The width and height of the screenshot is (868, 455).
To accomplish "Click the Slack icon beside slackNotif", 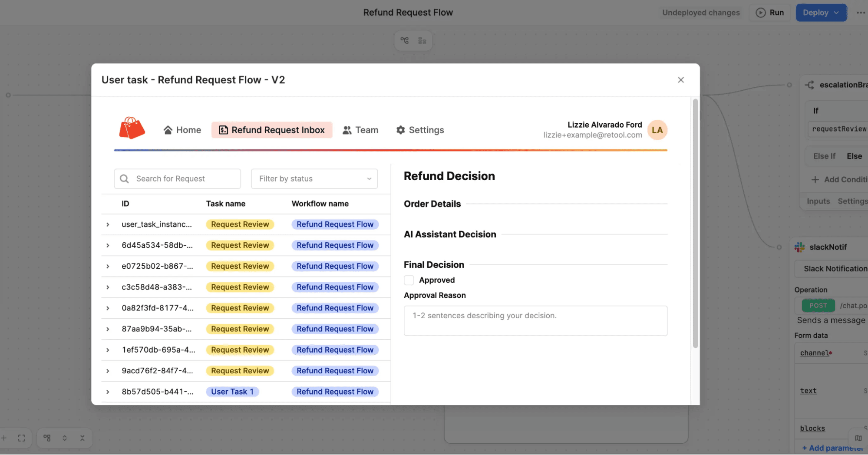I will pos(799,247).
